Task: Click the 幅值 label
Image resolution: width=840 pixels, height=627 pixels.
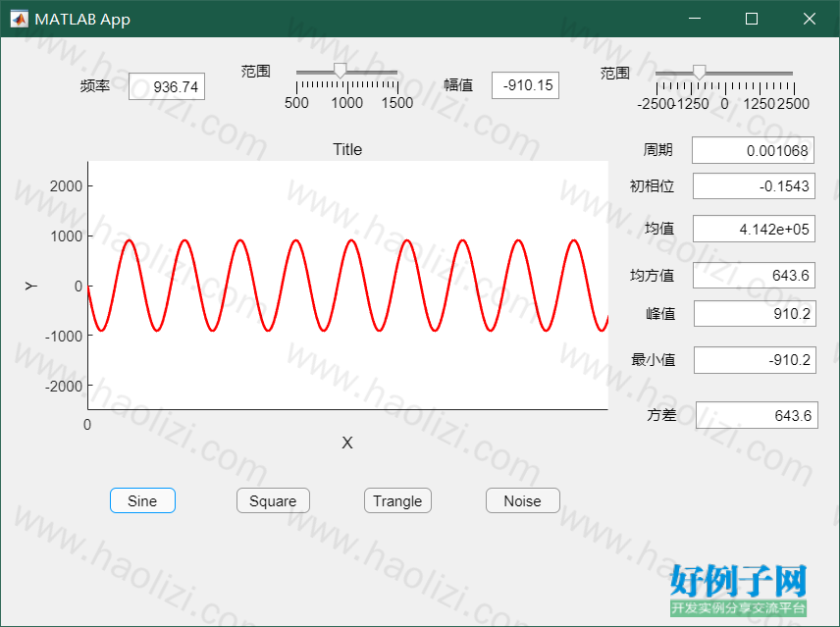Action: pyautogui.click(x=458, y=85)
